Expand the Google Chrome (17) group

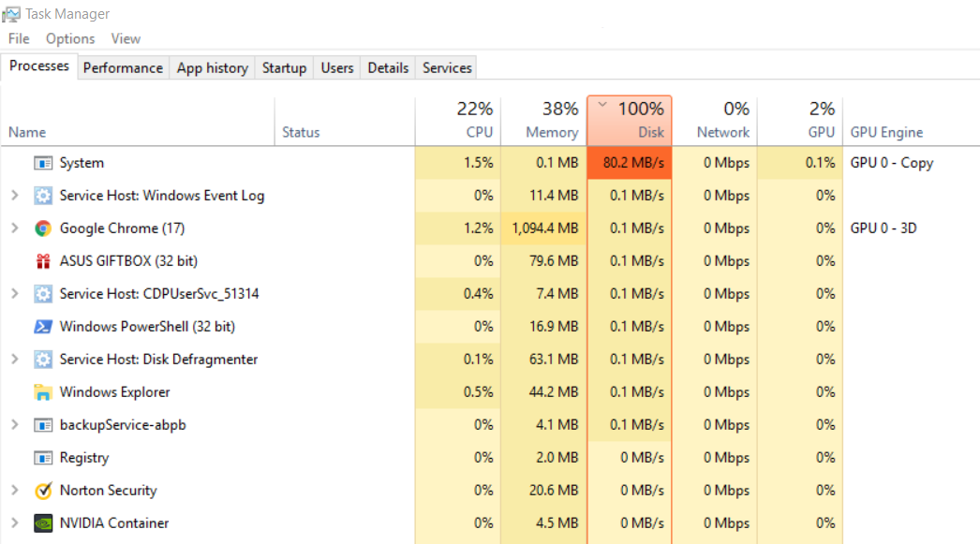click(15, 228)
